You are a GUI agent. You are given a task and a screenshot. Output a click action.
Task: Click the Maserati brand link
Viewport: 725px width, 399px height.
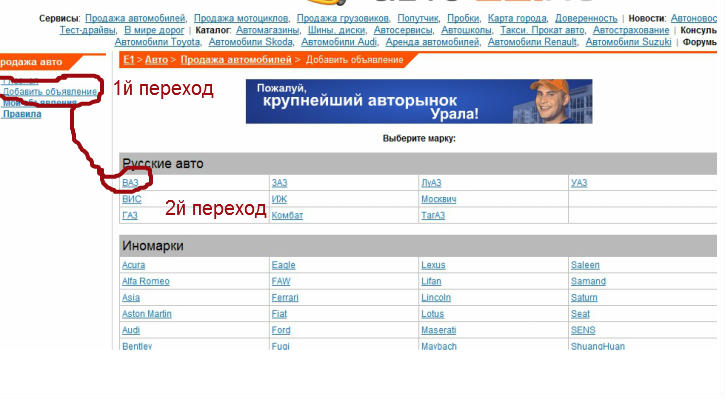tap(439, 331)
